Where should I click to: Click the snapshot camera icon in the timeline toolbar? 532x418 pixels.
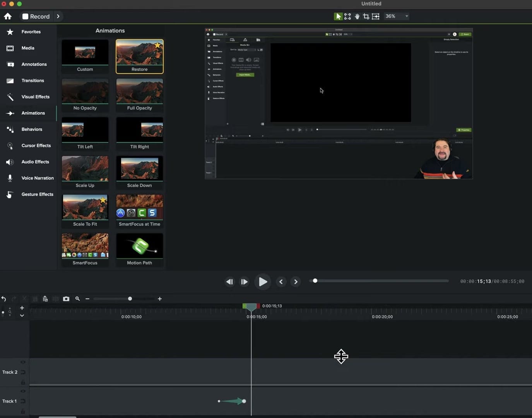click(x=66, y=299)
